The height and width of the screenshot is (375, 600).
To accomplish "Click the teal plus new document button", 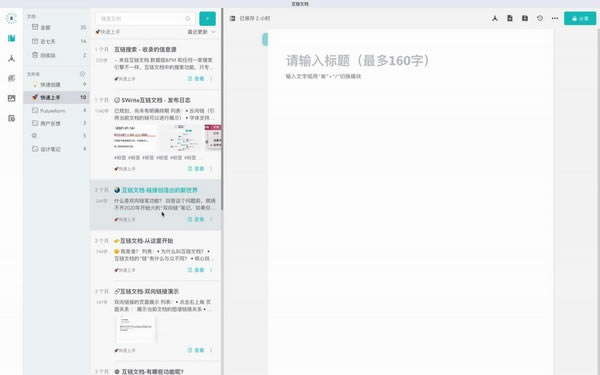I will click(207, 18).
